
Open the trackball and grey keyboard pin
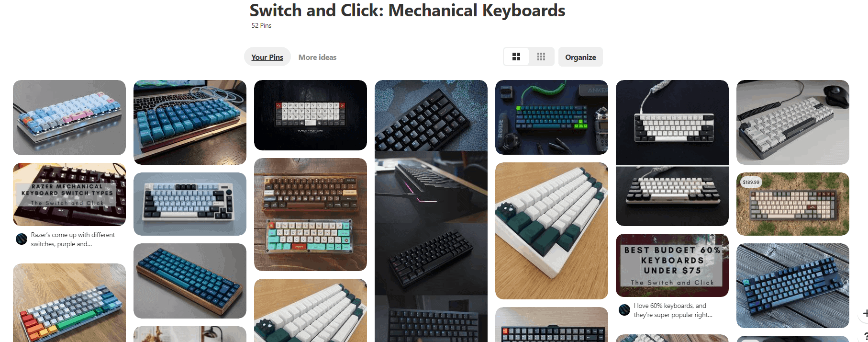click(793, 122)
